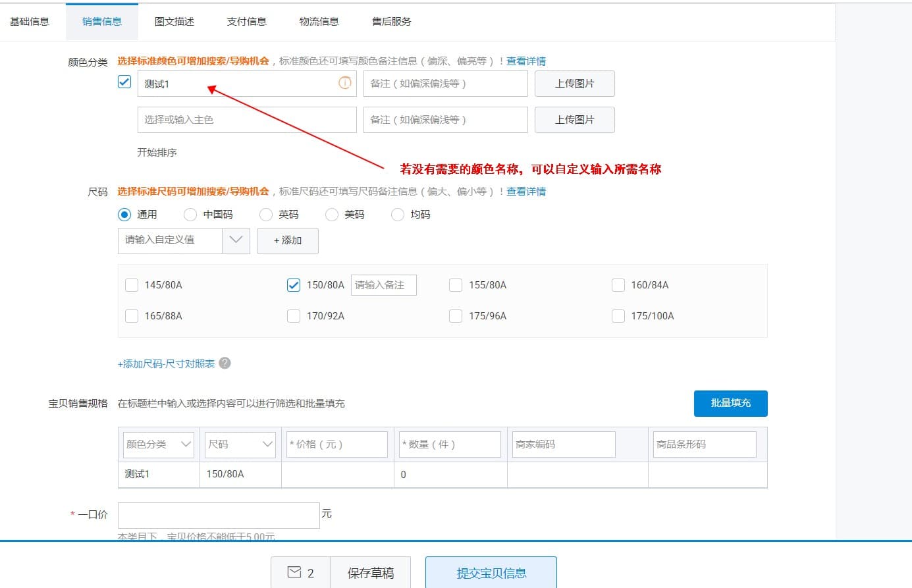Check the 145/80A size checkbox

(131, 284)
